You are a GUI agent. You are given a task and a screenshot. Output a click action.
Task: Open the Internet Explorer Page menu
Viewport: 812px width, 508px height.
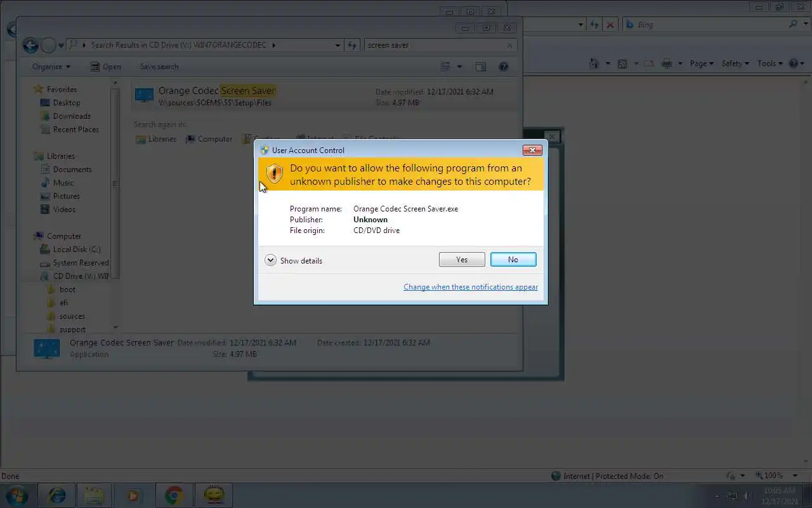pyautogui.click(x=702, y=63)
